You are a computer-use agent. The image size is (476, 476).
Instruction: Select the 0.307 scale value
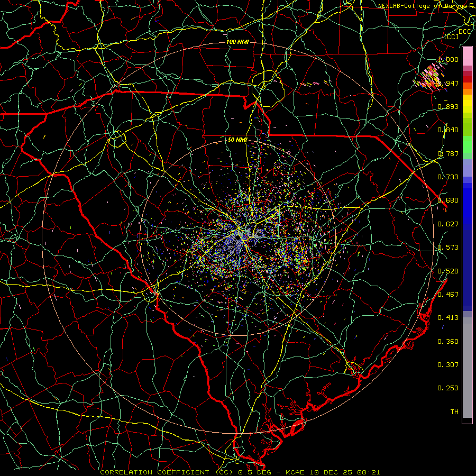click(x=448, y=365)
